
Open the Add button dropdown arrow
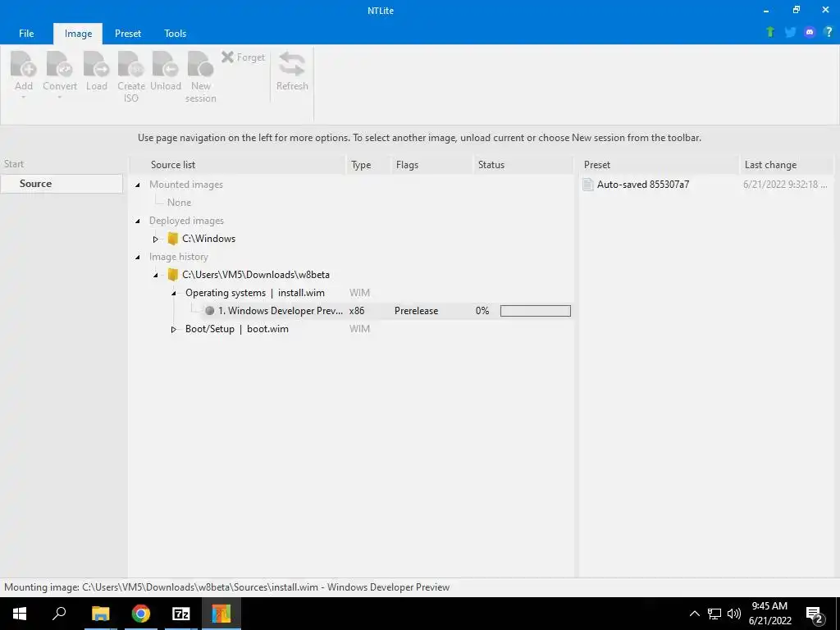coord(24,98)
